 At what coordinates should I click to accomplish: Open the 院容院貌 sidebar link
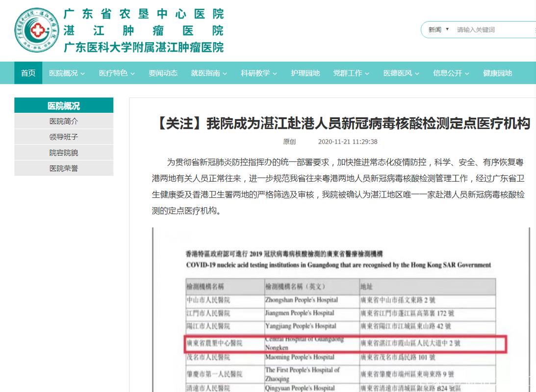tap(64, 152)
